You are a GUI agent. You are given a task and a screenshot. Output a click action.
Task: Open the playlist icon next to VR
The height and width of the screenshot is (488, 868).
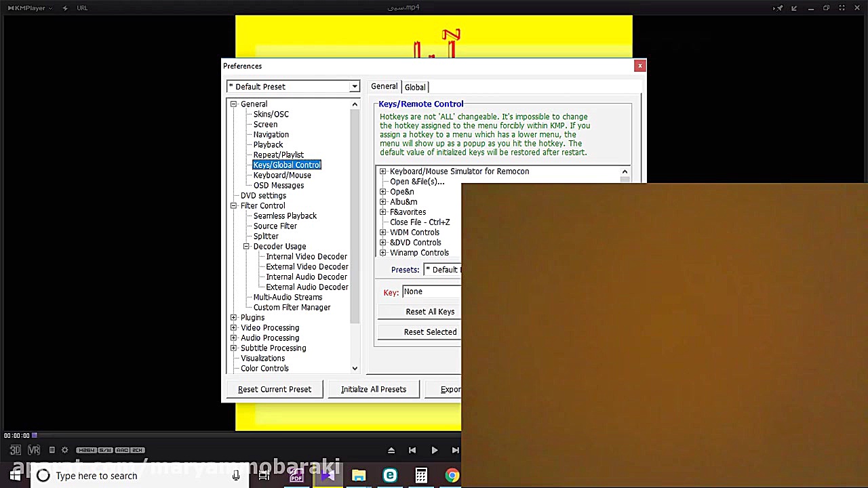point(52,450)
